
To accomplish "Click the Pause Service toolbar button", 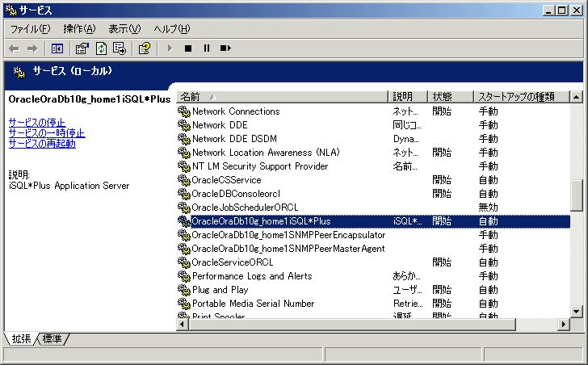I will tap(206, 48).
